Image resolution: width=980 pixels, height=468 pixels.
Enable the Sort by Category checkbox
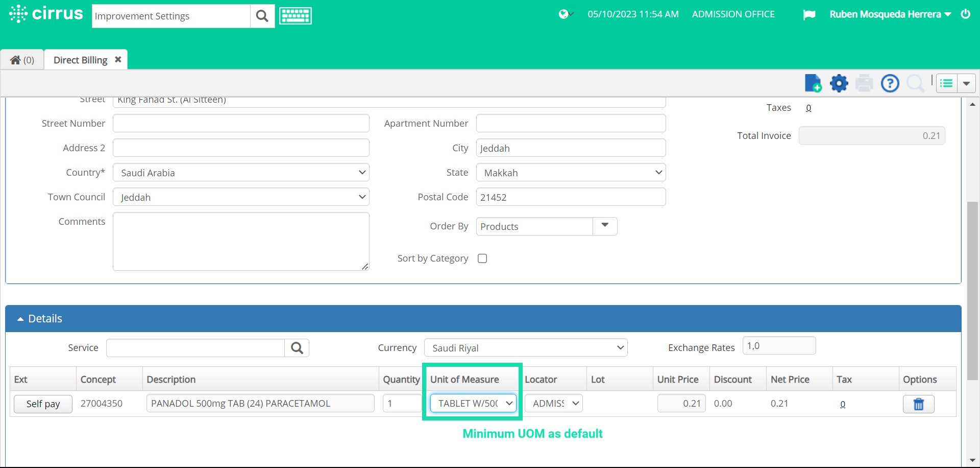(x=482, y=258)
